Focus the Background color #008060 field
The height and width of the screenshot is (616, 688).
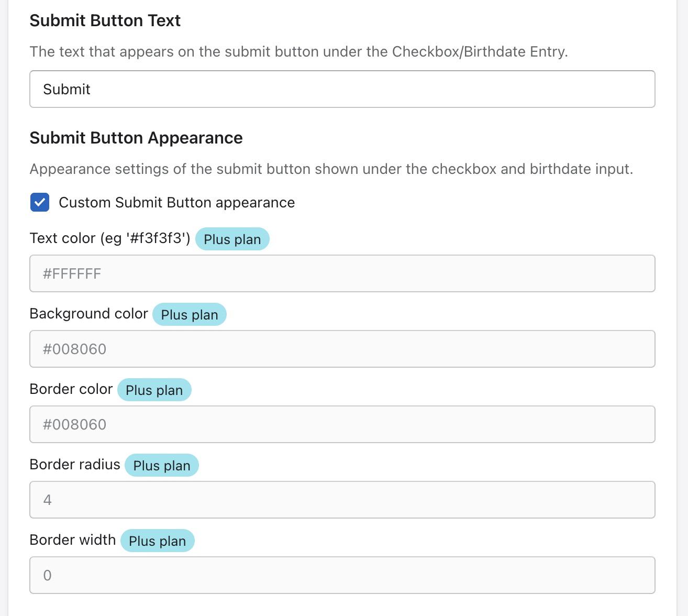pos(342,349)
